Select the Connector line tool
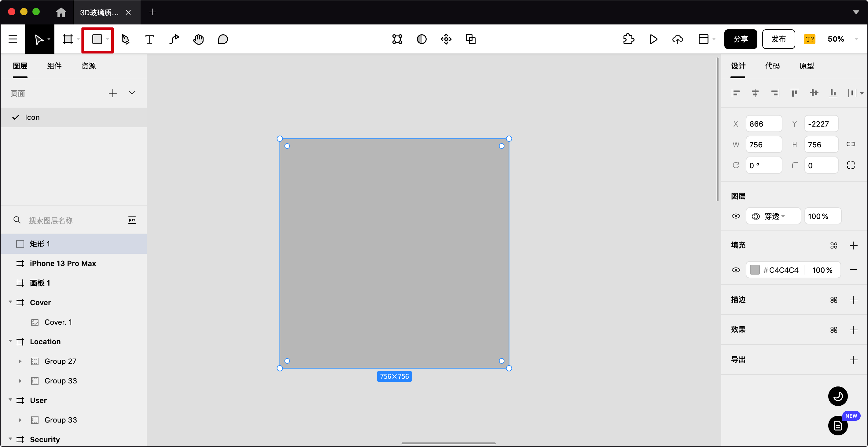Image resolution: width=868 pixels, height=447 pixels. [174, 39]
